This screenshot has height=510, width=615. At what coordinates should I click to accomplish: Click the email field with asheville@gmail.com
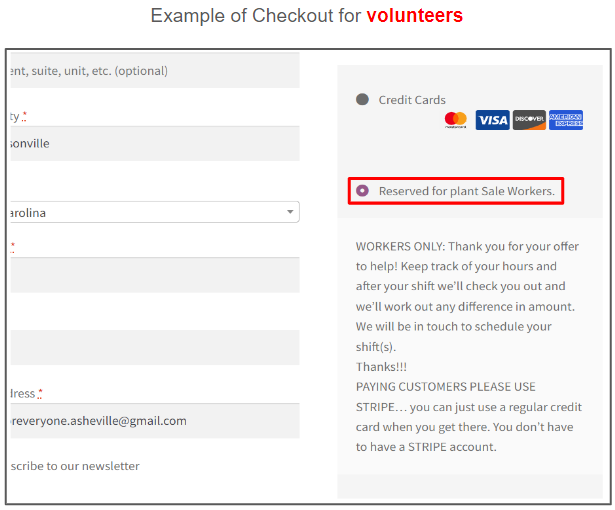pyautogui.click(x=155, y=421)
